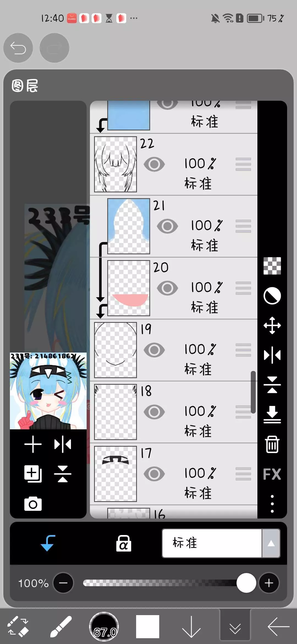297x644 pixels.
Task: Undo the last action
Action: coord(18,48)
